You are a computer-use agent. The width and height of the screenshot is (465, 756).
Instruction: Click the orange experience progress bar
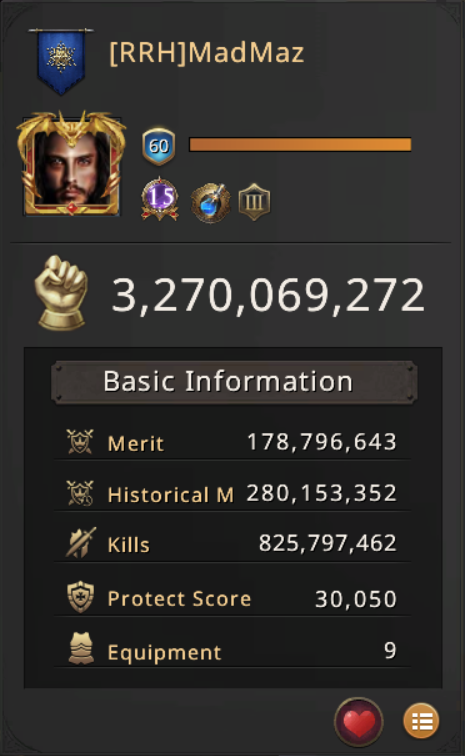[x=300, y=145]
